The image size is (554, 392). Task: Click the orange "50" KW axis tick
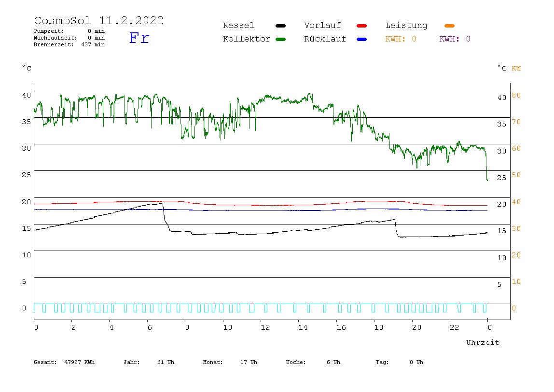pos(516,175)
